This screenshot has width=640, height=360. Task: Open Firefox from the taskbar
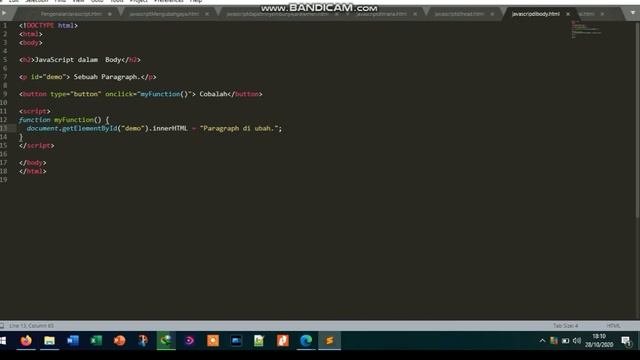coord(26,340)
